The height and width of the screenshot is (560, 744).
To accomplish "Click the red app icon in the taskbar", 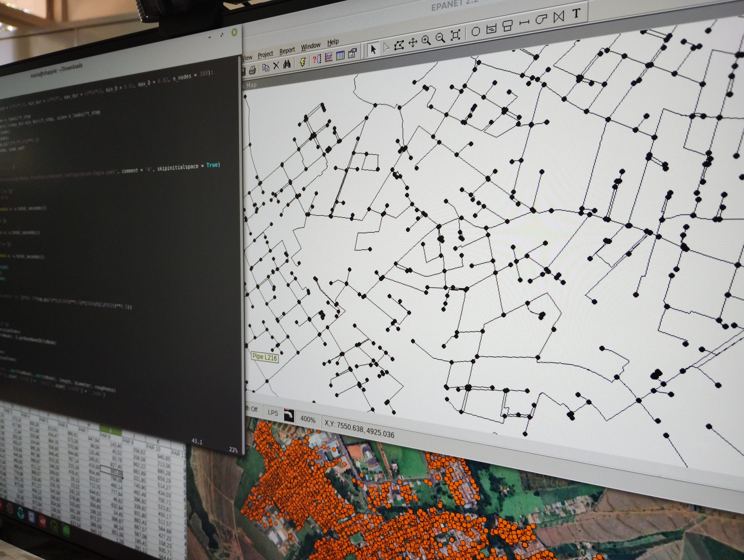I will tap(43, 522).
